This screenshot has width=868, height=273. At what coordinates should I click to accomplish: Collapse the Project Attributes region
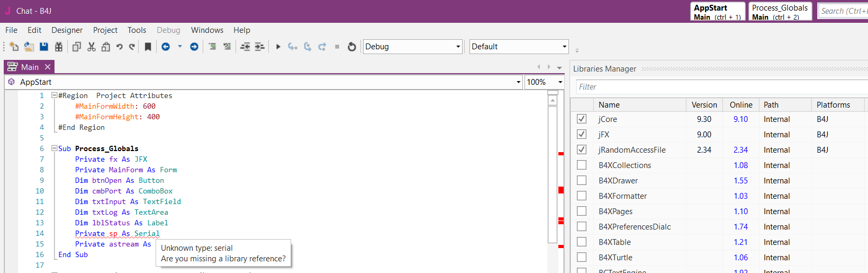tap(54, 95)
